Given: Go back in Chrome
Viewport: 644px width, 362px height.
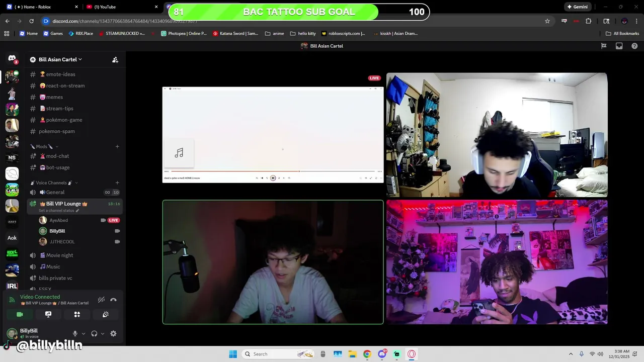Looking at the screenshot, I should click(7, 21).
